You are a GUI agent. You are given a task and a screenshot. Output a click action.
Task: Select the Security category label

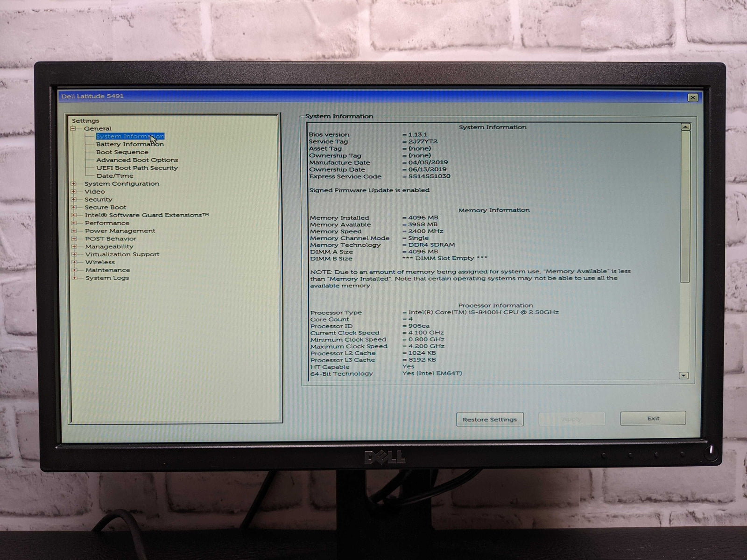tap(99, 199)
